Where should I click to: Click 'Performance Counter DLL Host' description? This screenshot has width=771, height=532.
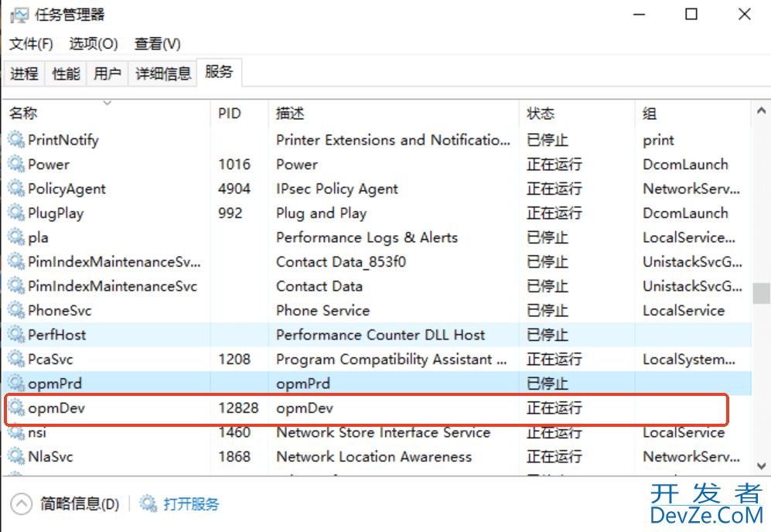pyautogui.click(x=380, y=335)
